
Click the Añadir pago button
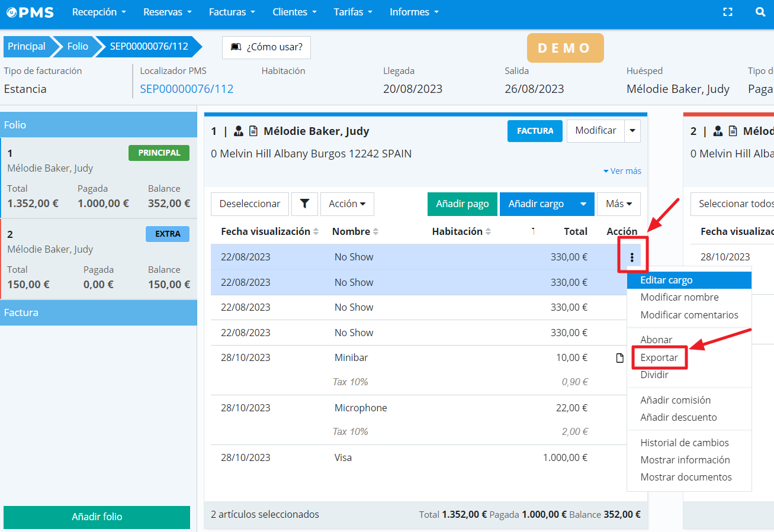click(x=462, y=204)
